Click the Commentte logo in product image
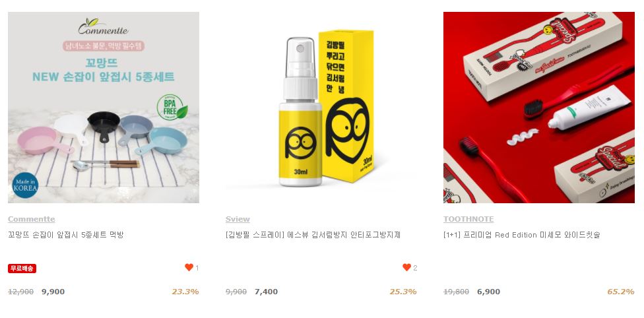This screenshot has height=318, width=644. coord(104,27)
